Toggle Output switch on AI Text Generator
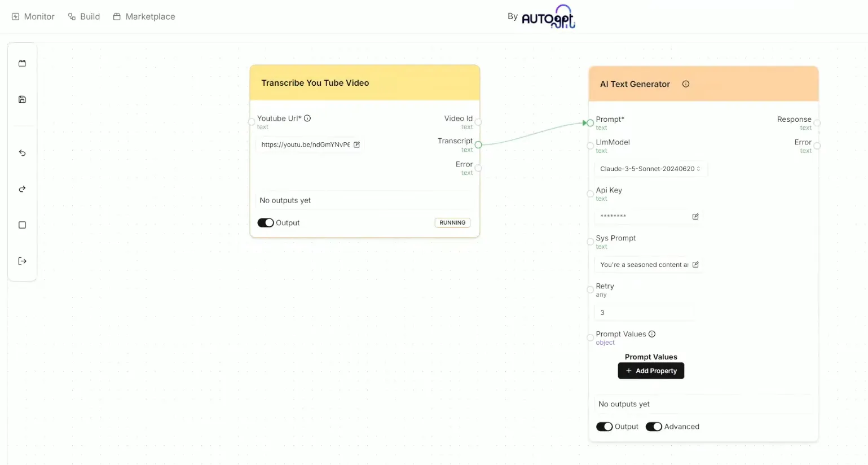868x465 pixels. pyautogui.click(x=605, y=427)
